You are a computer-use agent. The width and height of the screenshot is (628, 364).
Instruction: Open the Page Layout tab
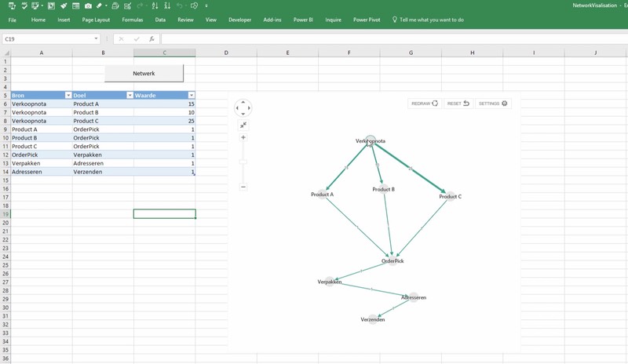tap(96, 20)
